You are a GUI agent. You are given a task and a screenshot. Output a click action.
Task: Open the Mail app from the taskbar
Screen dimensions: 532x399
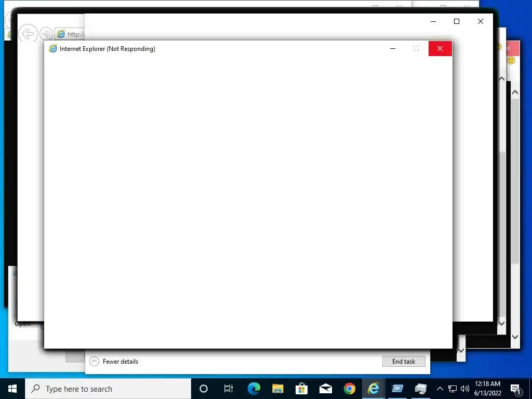coord(325,389)
